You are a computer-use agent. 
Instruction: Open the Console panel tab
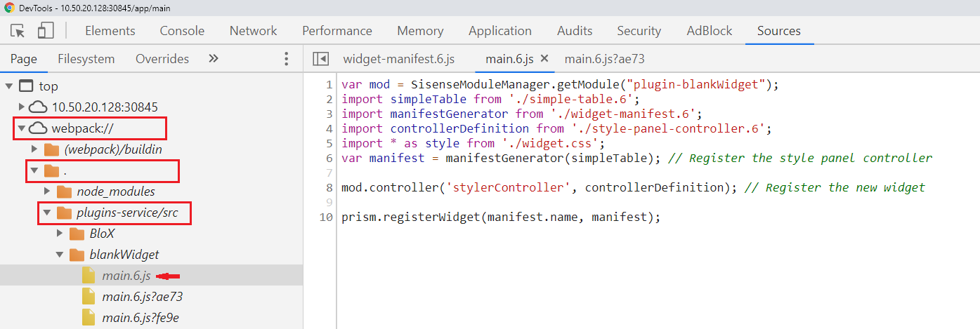coord(182,31)
